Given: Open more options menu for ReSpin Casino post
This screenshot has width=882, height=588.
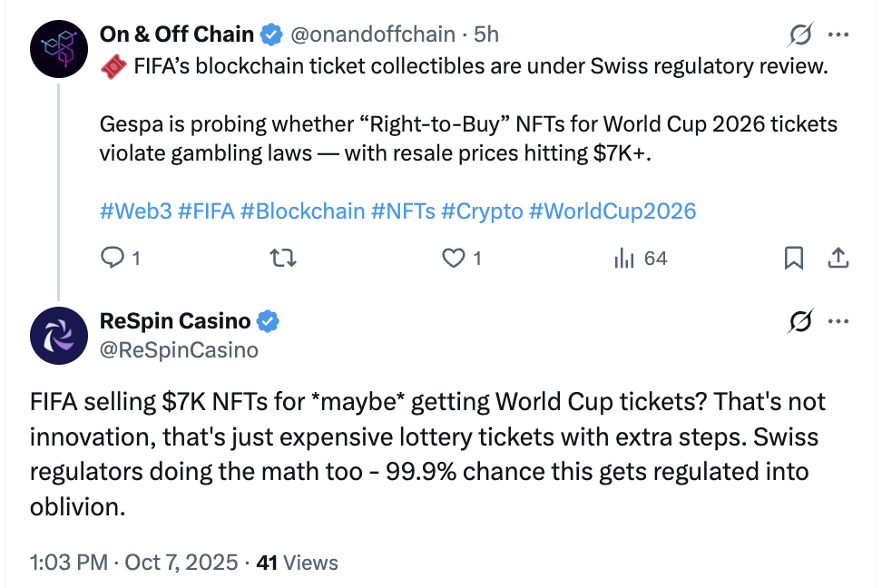Looking at the screenshot, I should point(839,320).
